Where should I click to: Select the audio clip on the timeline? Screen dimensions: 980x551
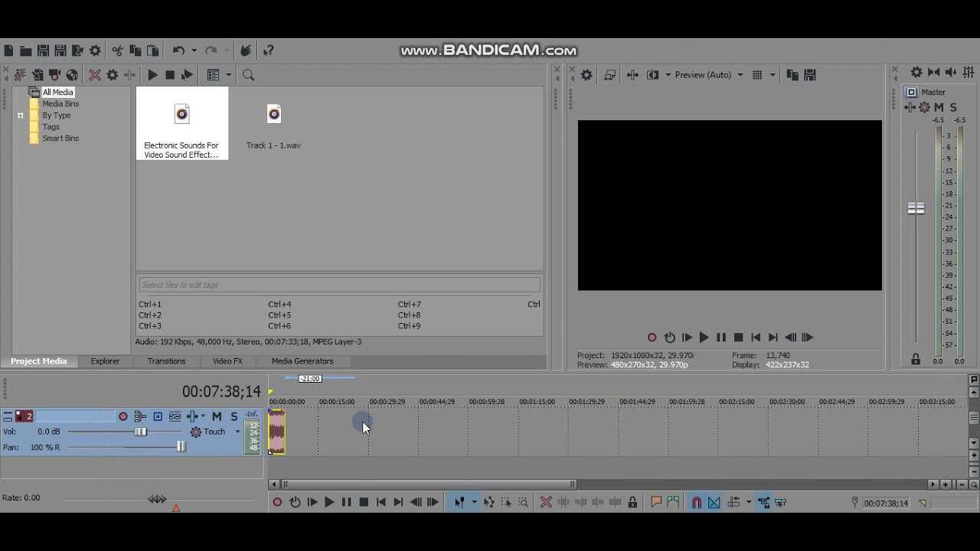[x=276, y=432]
